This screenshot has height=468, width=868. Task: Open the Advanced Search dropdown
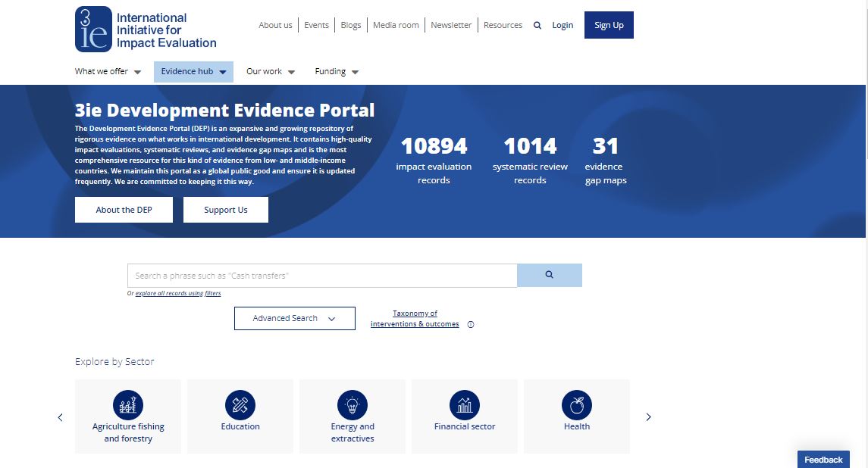(x=294, y=319)
